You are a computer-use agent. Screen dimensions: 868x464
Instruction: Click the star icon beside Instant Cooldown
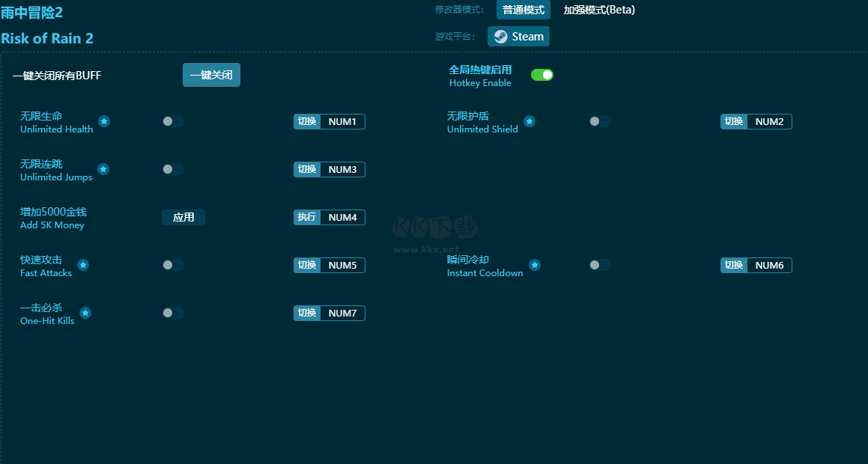[x=535, y=265]
